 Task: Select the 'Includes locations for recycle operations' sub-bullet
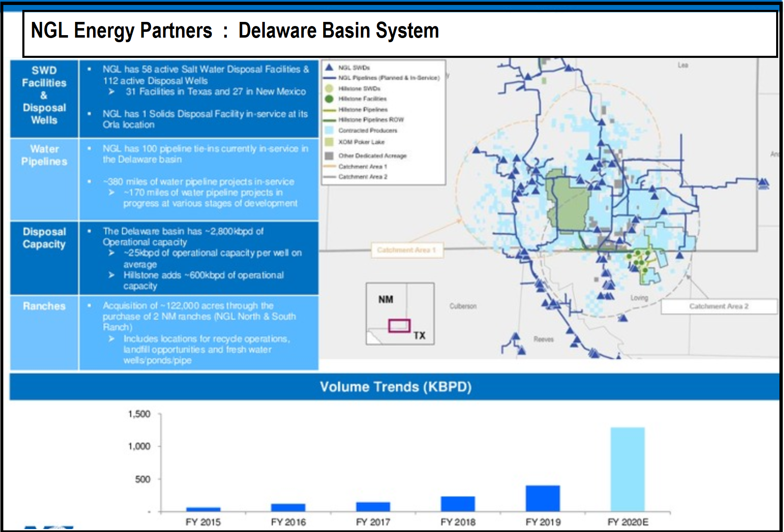click(x=206, y=349)
